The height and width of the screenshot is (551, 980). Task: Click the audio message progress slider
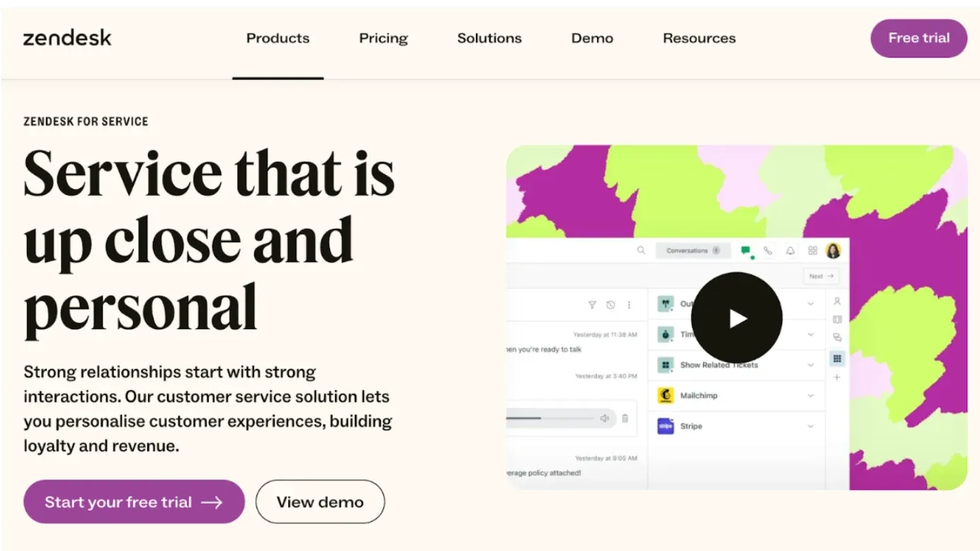[x=550, y=419]
